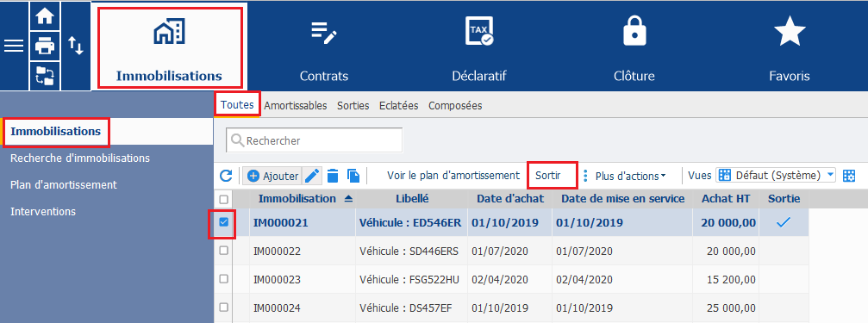Click the 25 000,00 amount cell

(726, 307)
